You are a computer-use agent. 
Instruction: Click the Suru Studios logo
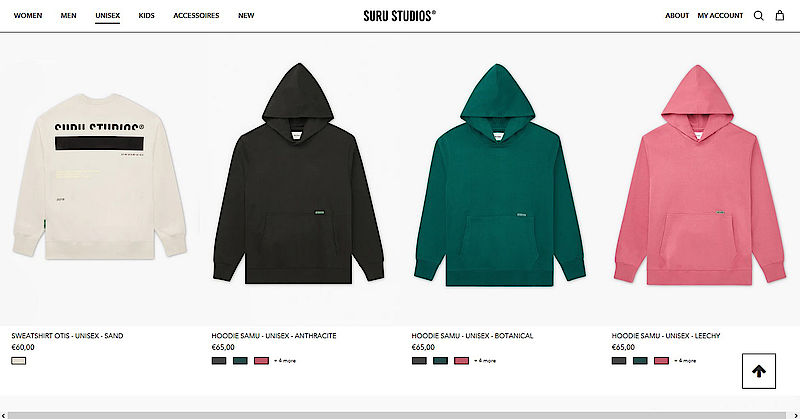(x=399, y=16)
